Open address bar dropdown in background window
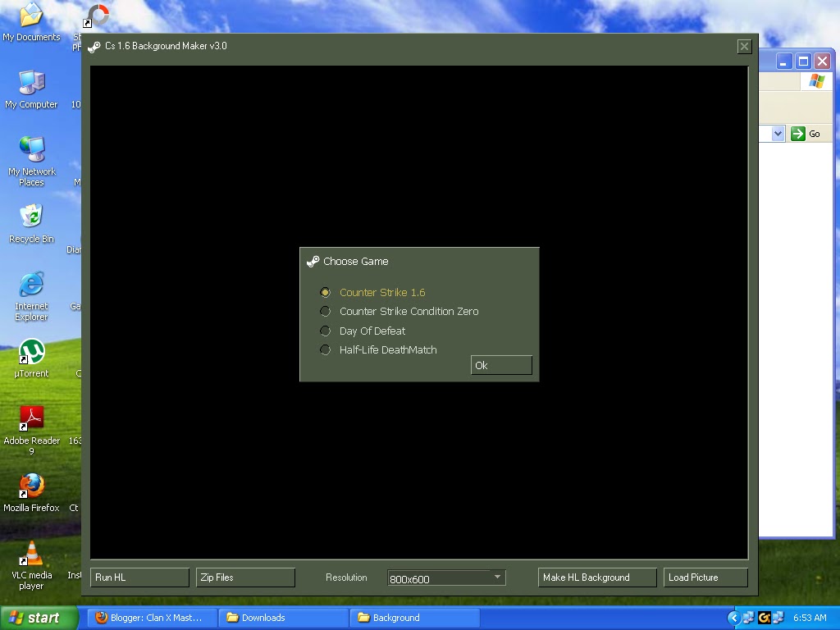Screen dimensions: 840x630 coord(778,134)
